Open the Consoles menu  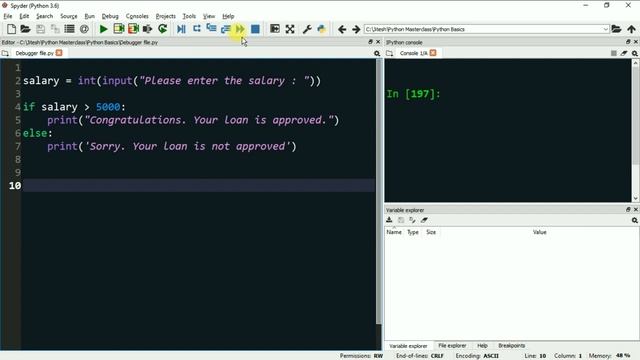pos(137,16)
